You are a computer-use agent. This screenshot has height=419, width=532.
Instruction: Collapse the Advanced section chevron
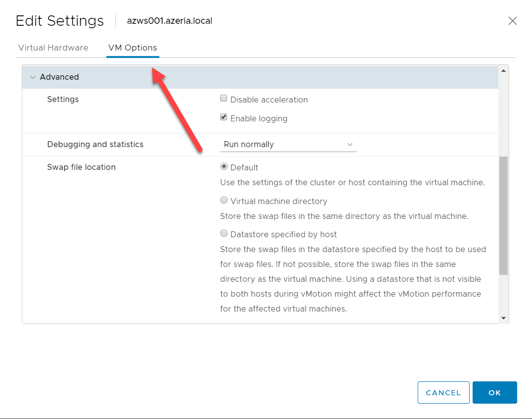33,77
